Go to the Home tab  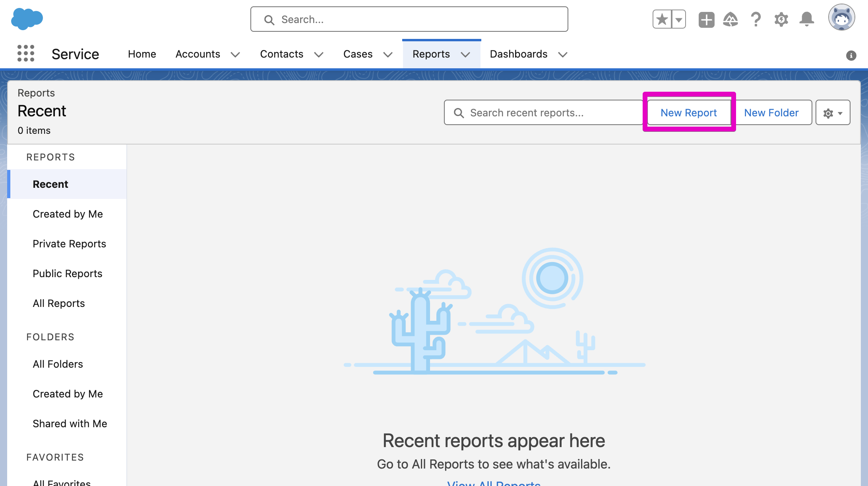point(142,54)
